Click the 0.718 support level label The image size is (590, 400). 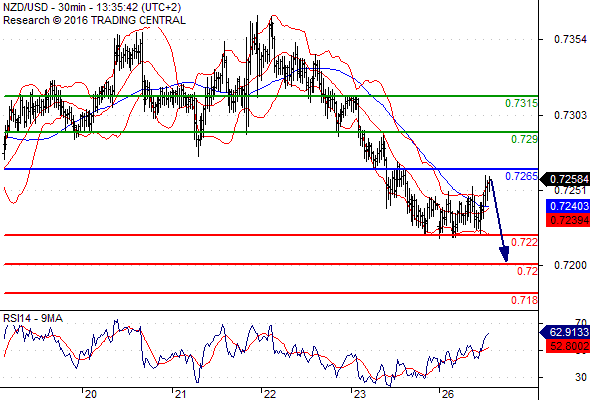[x=524, y=300]
